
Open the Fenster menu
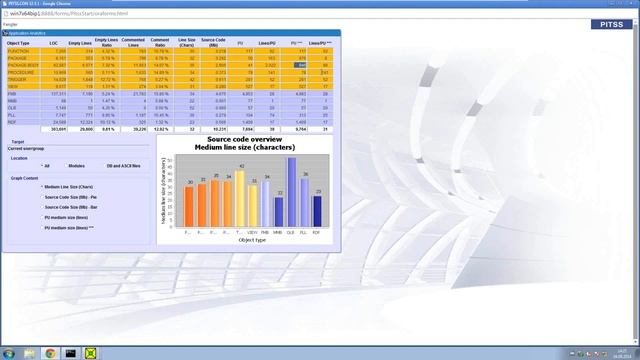(x=10, y=24)
